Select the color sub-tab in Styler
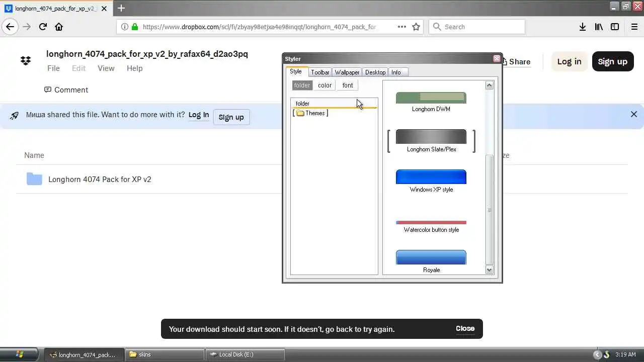Image resolution: width=644 pixels, height=362 pixels. (325, 85)
